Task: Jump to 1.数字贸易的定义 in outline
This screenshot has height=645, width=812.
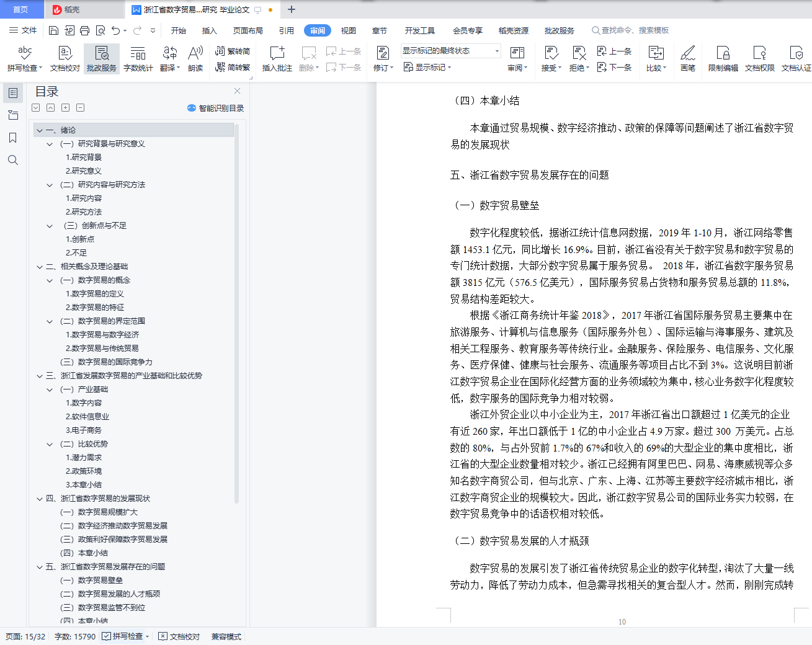Action: [x=95, y=294]
